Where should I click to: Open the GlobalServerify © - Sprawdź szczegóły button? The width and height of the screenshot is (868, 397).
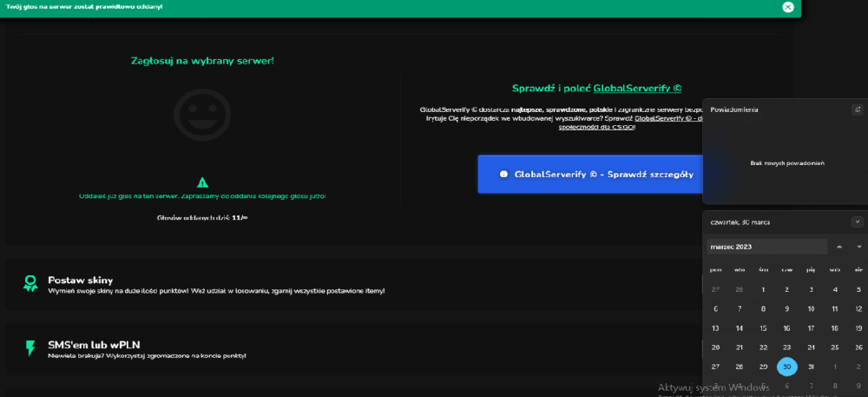(590, 174)
